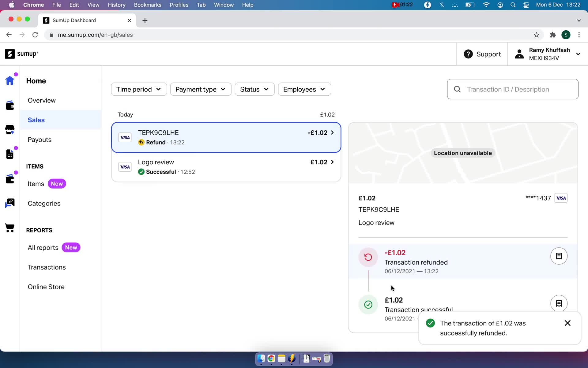This screenshot has width=588, height=368.
Task: Click the Visa badge next to ****1437
Action: (x=561, y=198)
